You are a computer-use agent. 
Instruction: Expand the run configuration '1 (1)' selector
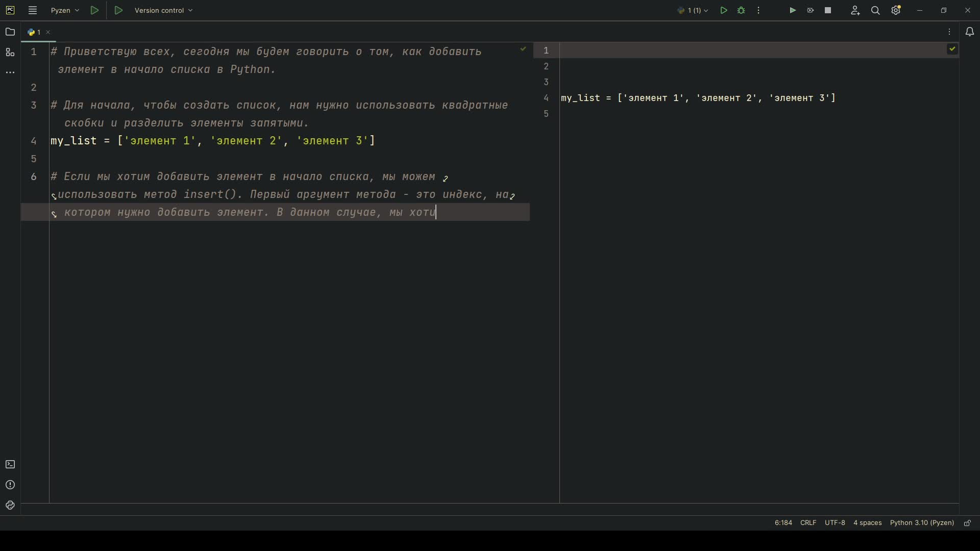(x=693, y=10)
